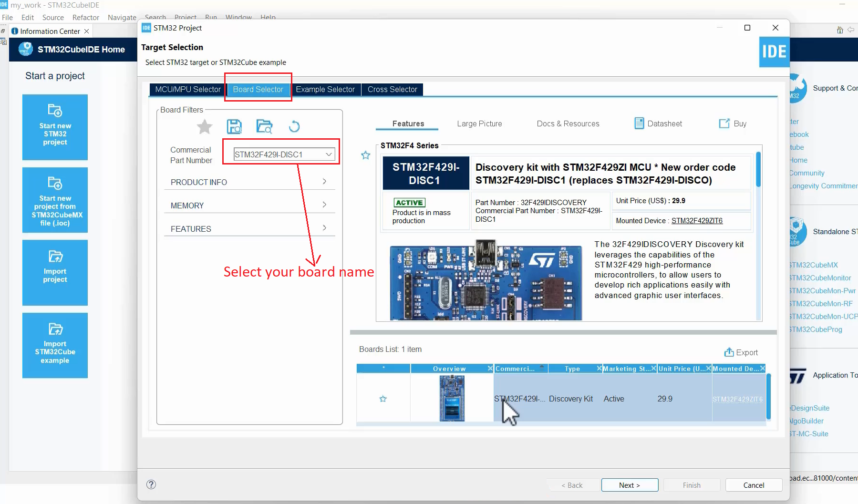Click the board thumbnail in boards list

point(452,398)
